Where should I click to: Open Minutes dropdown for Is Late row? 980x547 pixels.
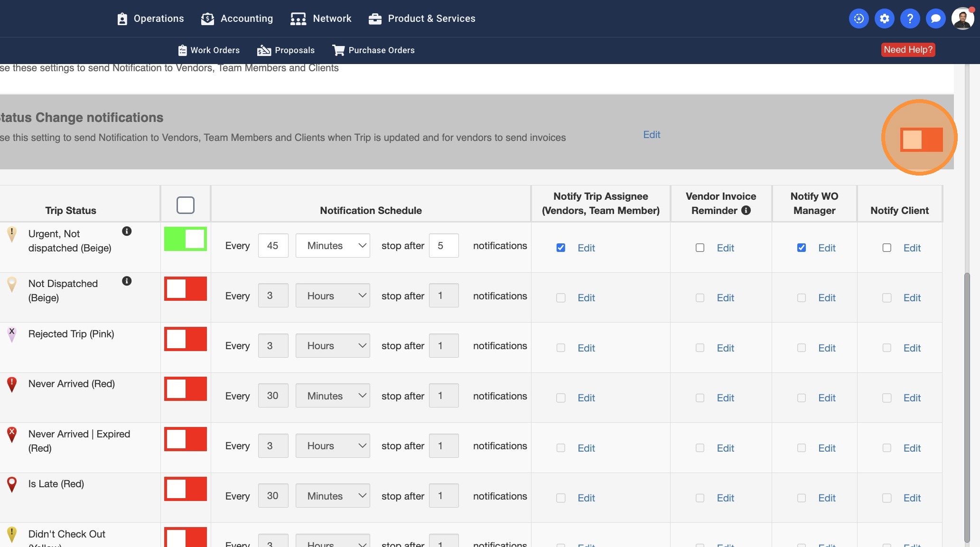(333, 496)
